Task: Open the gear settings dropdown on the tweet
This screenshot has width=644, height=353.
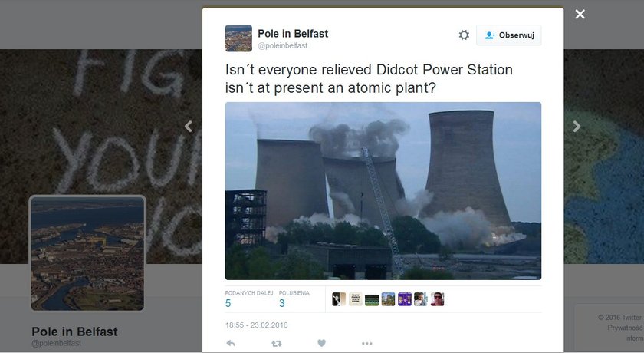Action: click(x=464, y=35)
